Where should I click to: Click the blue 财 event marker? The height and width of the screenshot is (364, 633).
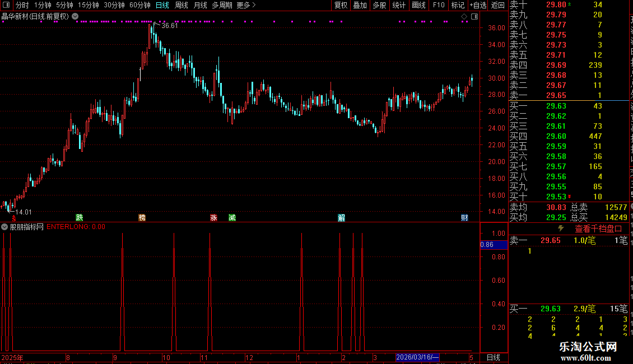(464, 217)
